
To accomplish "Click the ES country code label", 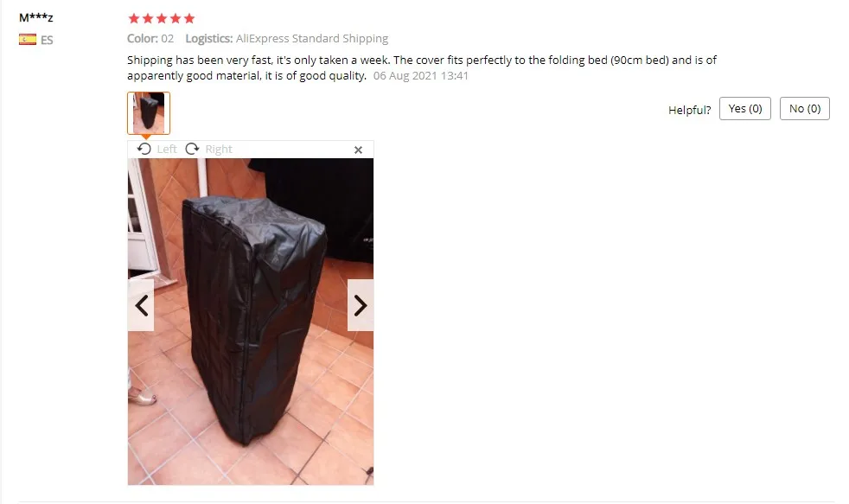I will pyautogui.click(x=47, y=40).
